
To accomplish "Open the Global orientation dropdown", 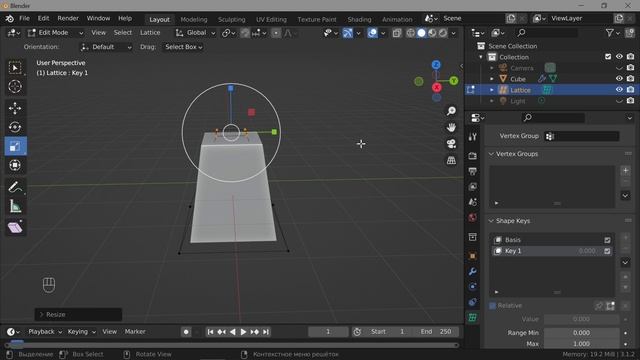I will point(195,33).
